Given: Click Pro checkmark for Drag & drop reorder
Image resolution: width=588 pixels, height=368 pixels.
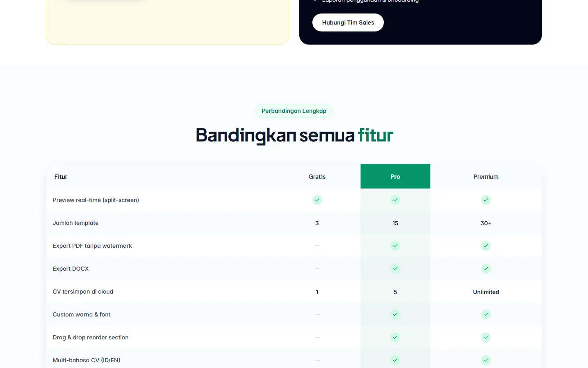Looking at the screenshot, I should [395, 337].
